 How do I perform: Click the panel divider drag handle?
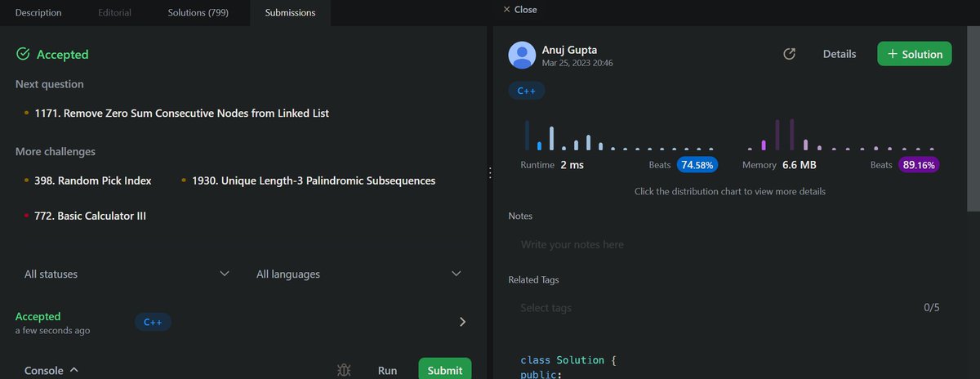(488, 173)
